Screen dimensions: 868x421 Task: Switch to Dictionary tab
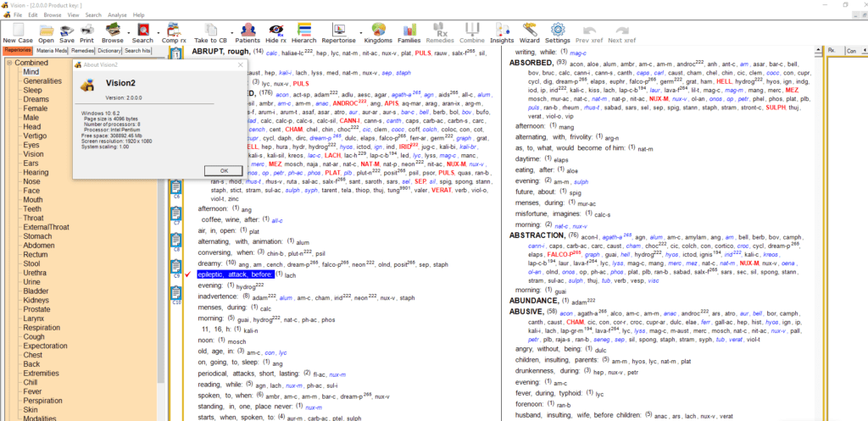(109, 50)
